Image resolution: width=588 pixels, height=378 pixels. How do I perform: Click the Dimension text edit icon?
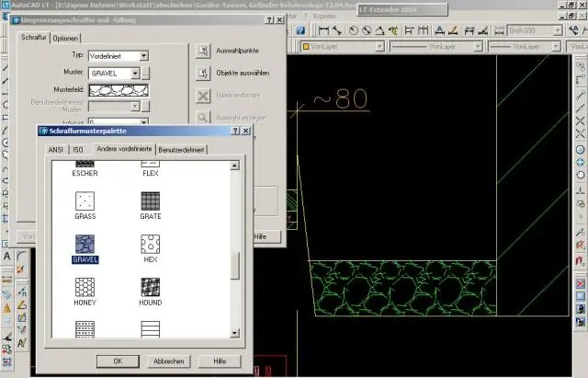(x=439, y=30)
